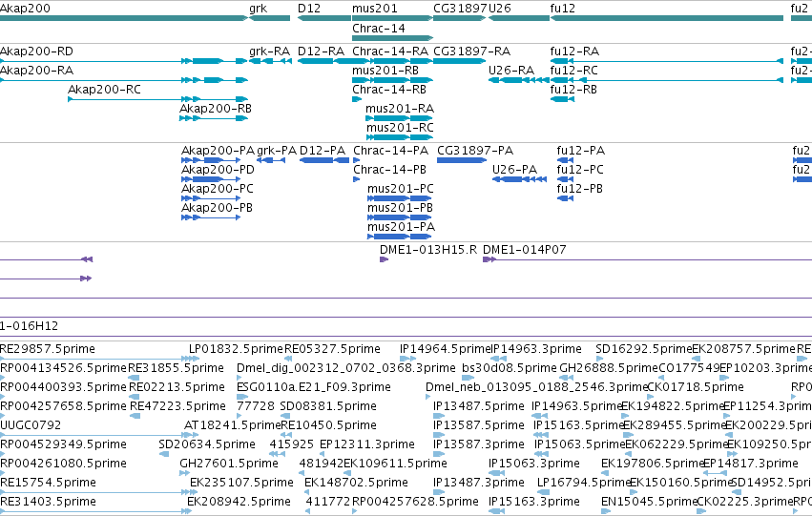The height and width of the screenshot is (516, 812).
Task: Click the mus201 gene label
Action: 375,9
